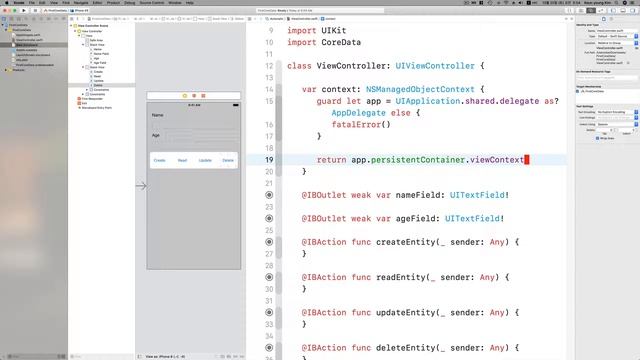Click the deleteEntity action connection circle

tap(269, 348)
